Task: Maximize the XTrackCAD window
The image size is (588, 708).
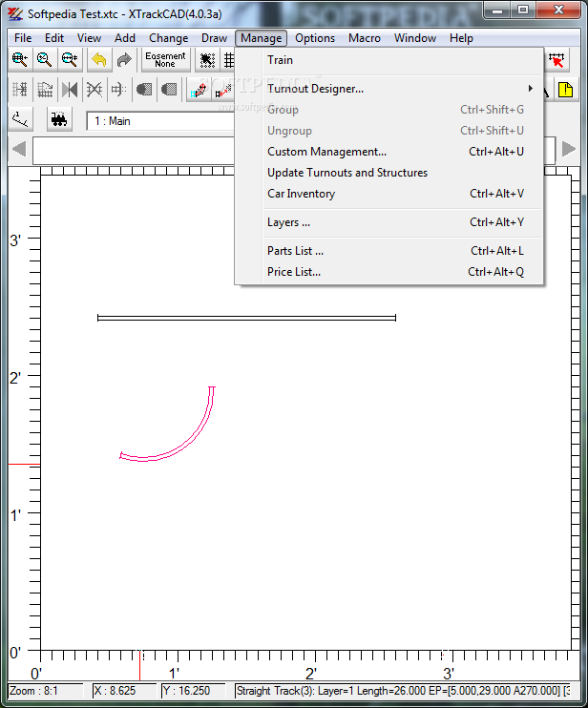Action: pos(523,10)
